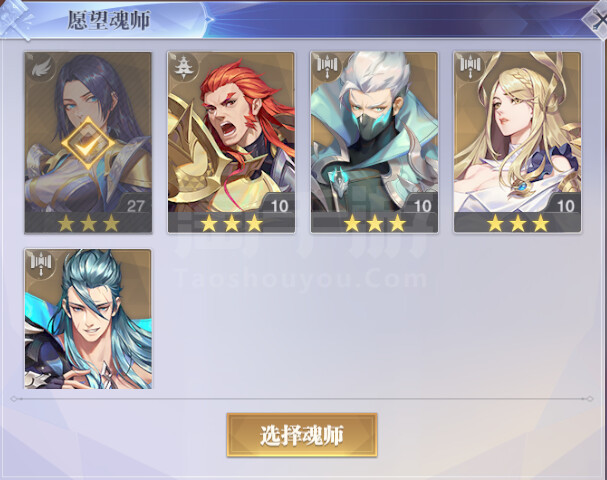Select the red-haired armored warrior card
Image resolution: width=607 pixels, height=480 pixels.
click(x=231, y=142)
